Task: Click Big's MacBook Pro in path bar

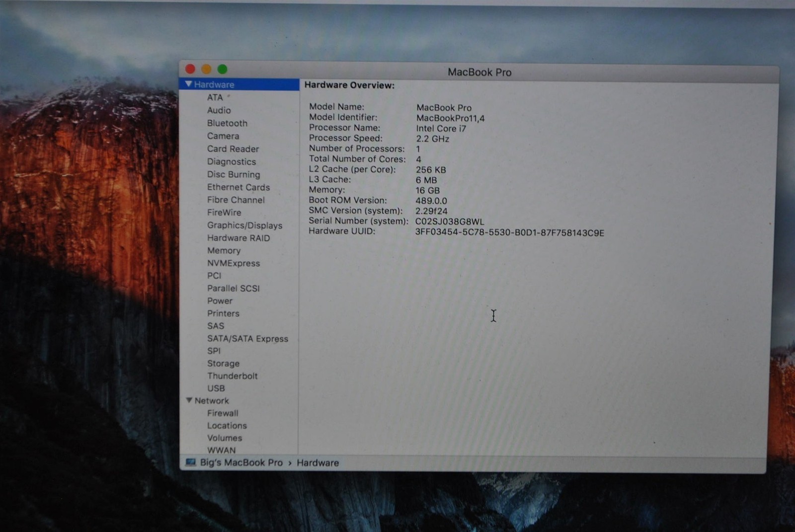Action: pos(241,463)
